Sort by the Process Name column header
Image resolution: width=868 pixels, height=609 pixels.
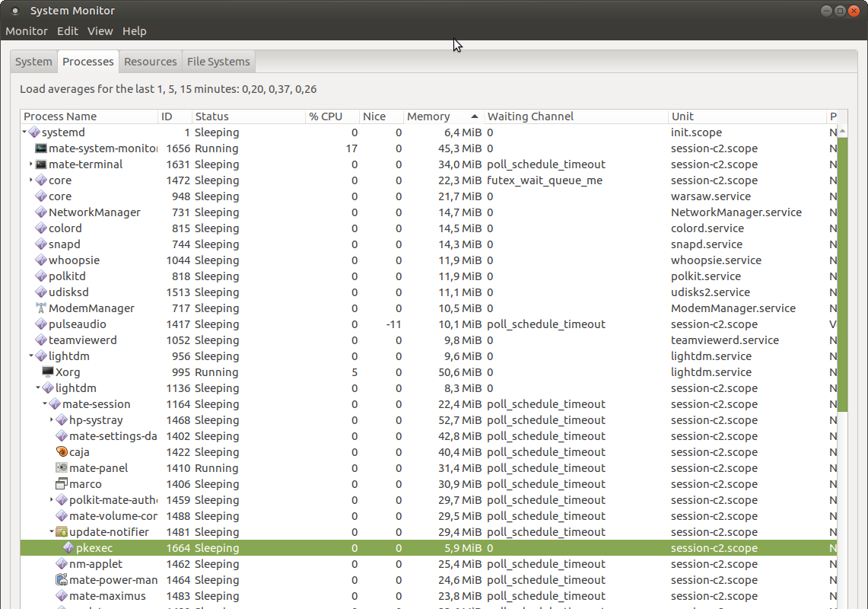click(x=89, y=116)
